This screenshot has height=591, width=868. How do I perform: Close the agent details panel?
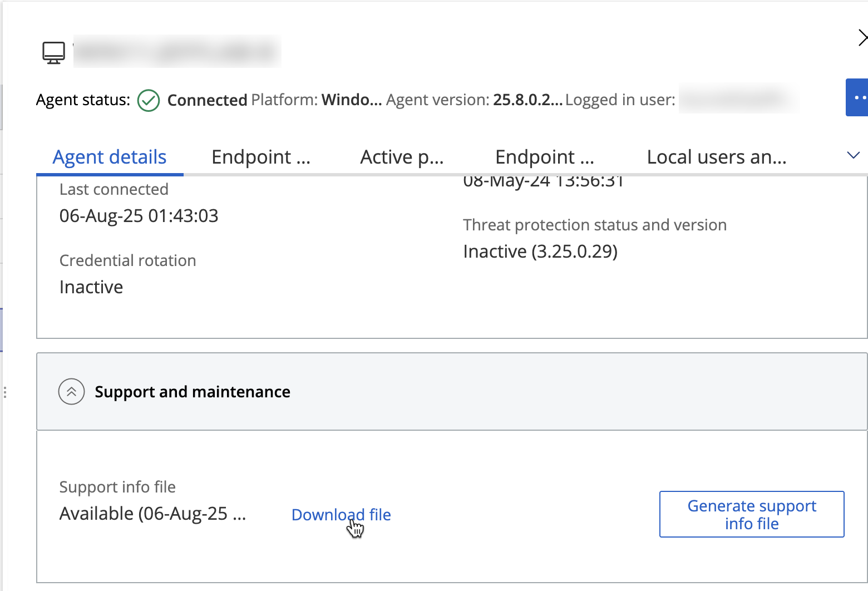pos(862,38)
